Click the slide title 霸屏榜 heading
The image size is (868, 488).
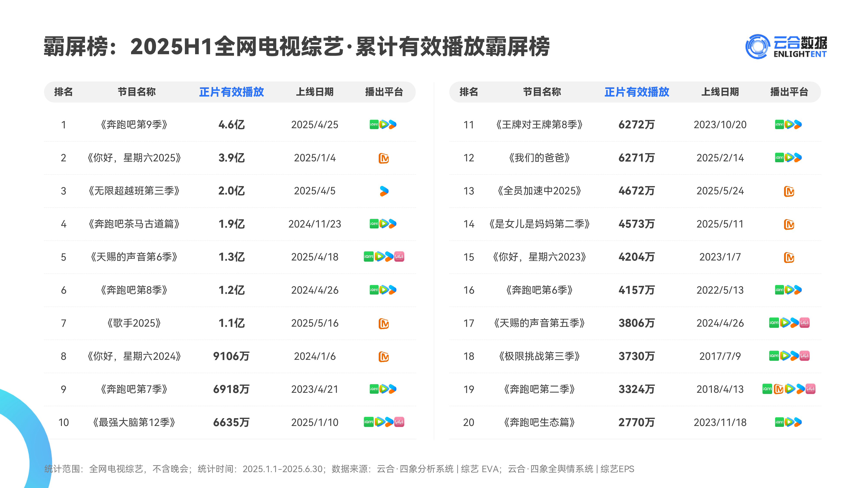296,46
